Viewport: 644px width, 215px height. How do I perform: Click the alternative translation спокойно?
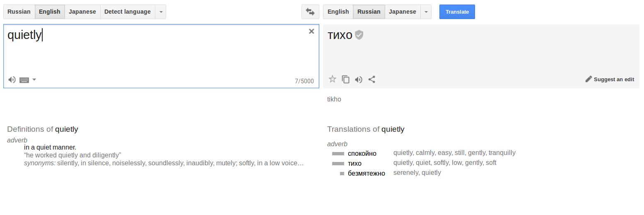click(x=362, y=153)
